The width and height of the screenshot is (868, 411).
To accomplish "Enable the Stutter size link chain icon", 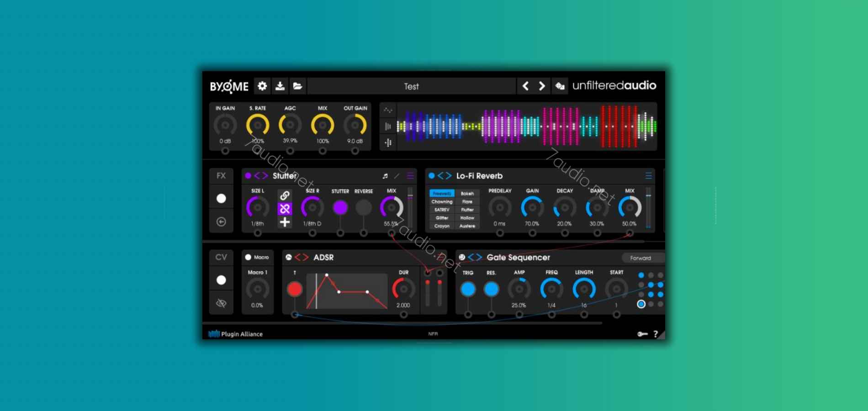I will [285, 195].
